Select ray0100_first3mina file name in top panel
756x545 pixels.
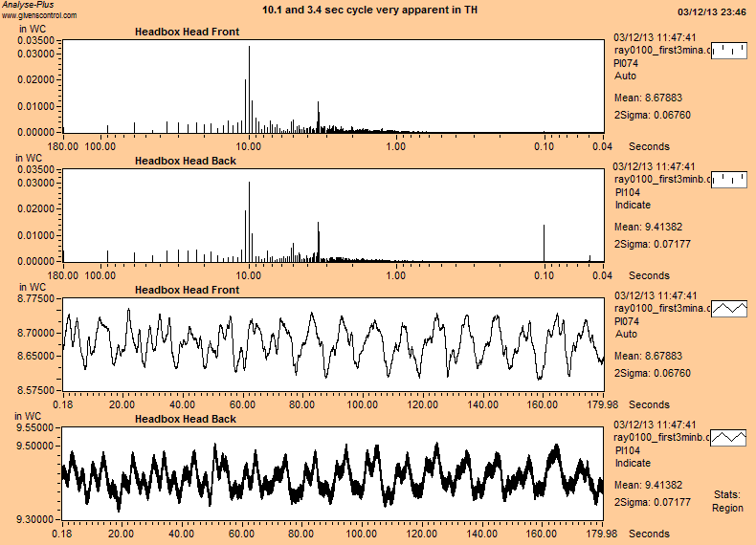pyautogui.click(x=661, y=51)
